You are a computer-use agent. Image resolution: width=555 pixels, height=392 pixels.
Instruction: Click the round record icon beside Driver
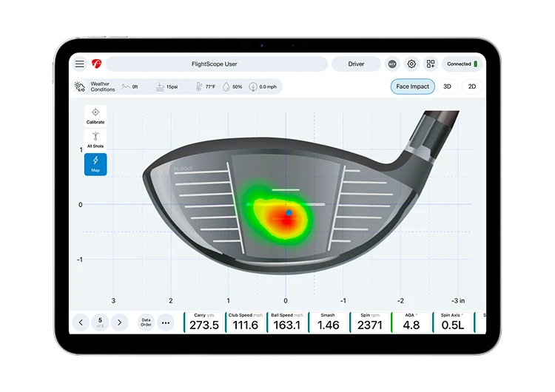(x=391, y=64)
